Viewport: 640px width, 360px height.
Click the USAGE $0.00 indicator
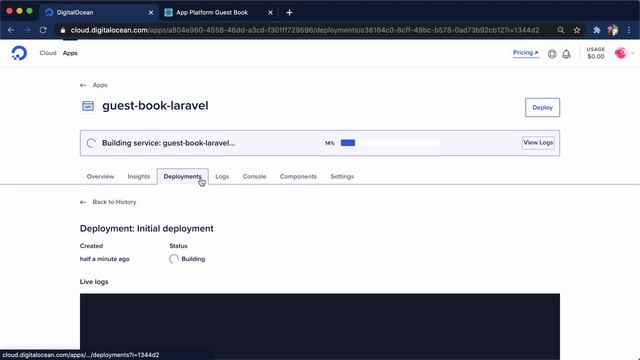coord(596,53)
